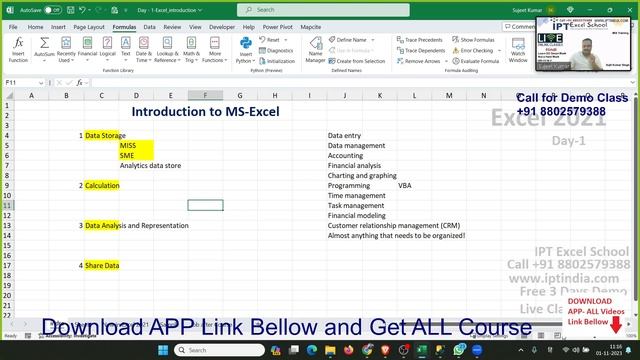The height and width of the screenshot is (360, 640).
Task: Open File Explorer from the taskbar
Action: coord(330,350)
